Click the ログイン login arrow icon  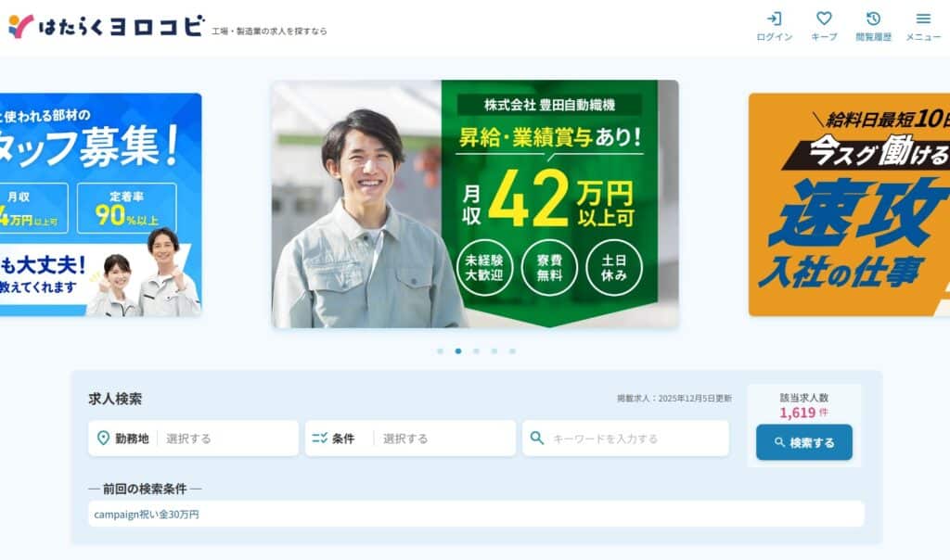pos(776,19)
